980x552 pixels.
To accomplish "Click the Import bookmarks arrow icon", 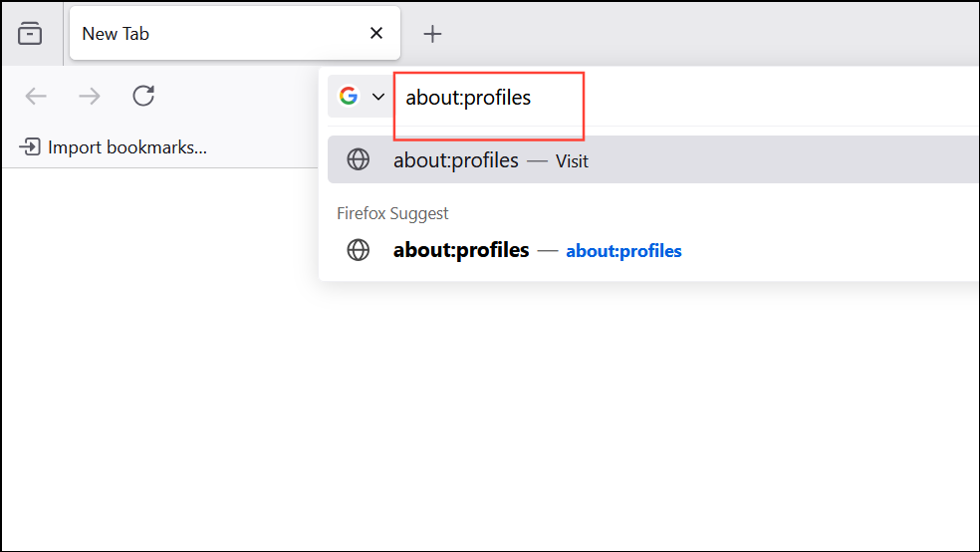I will click(30, 147).
